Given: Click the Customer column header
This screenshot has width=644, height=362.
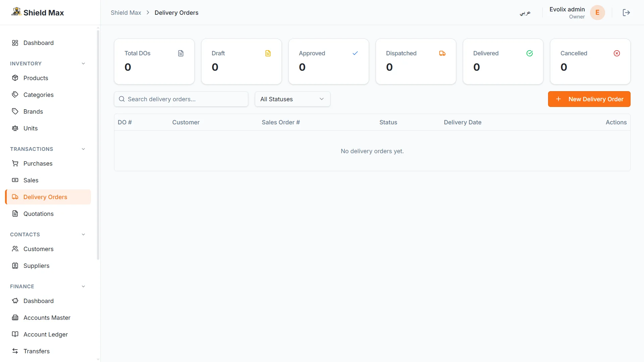Looking at the screenshot, I should point(186,122).
